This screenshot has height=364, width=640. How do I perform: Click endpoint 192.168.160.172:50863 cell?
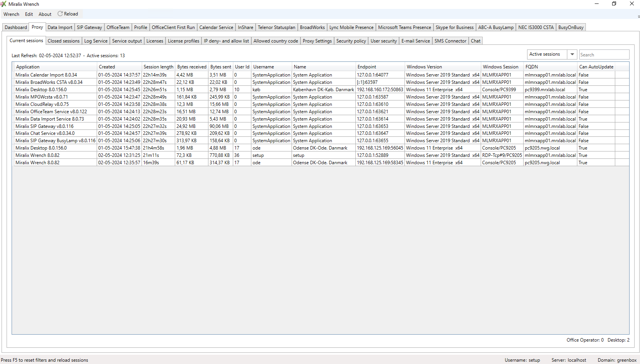[x=380, y=90]
